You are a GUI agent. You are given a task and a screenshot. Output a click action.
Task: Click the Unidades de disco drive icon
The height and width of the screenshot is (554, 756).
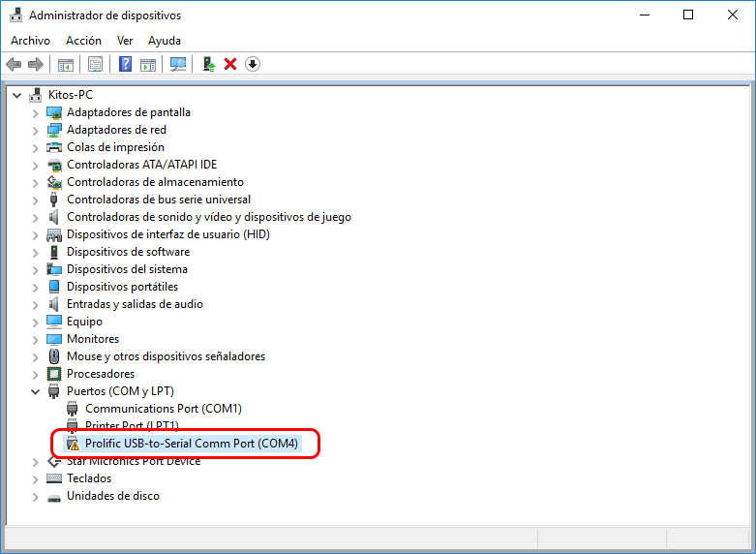(x=54, y=497)
